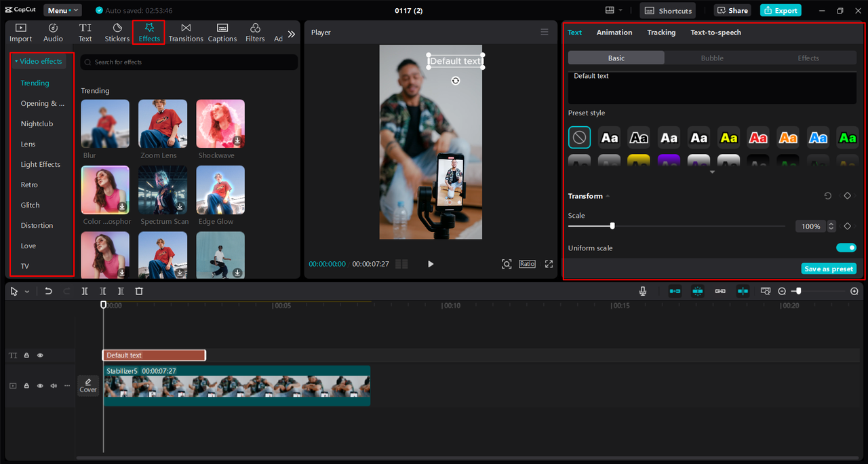Switch to the Animation tab

click(614, 33)
